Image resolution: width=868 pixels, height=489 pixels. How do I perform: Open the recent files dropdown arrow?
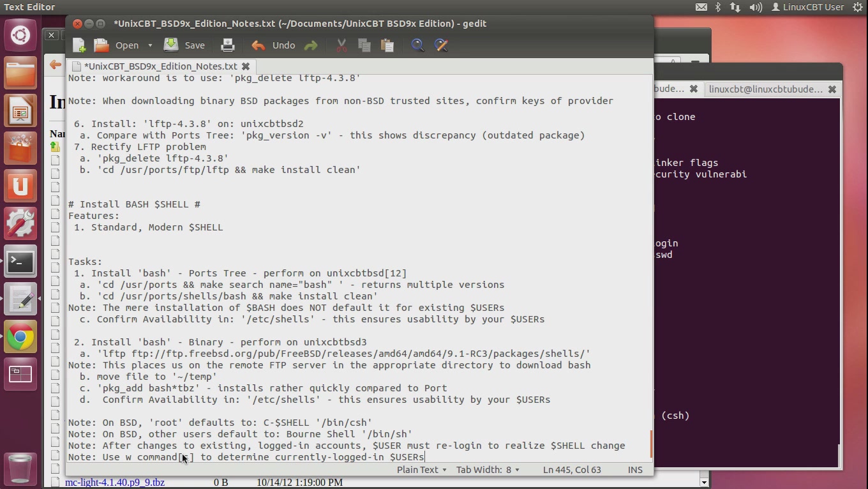[x=150, y=45]
